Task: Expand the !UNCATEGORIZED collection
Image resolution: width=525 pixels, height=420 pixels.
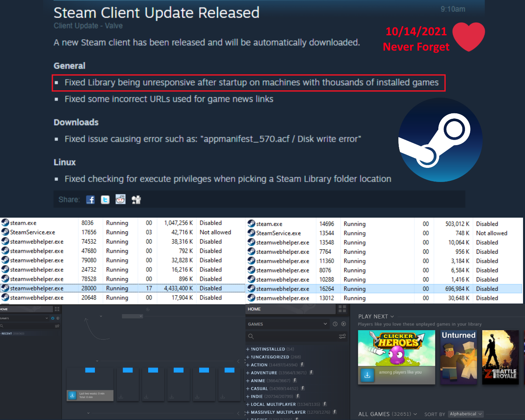Action: click(x=248, y=357)
